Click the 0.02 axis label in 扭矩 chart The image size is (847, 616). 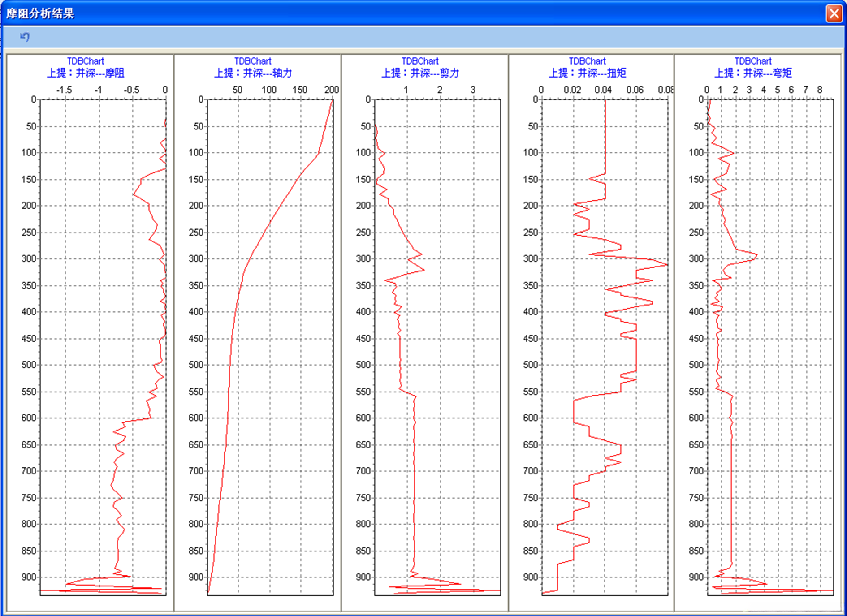tap(572, 90)
